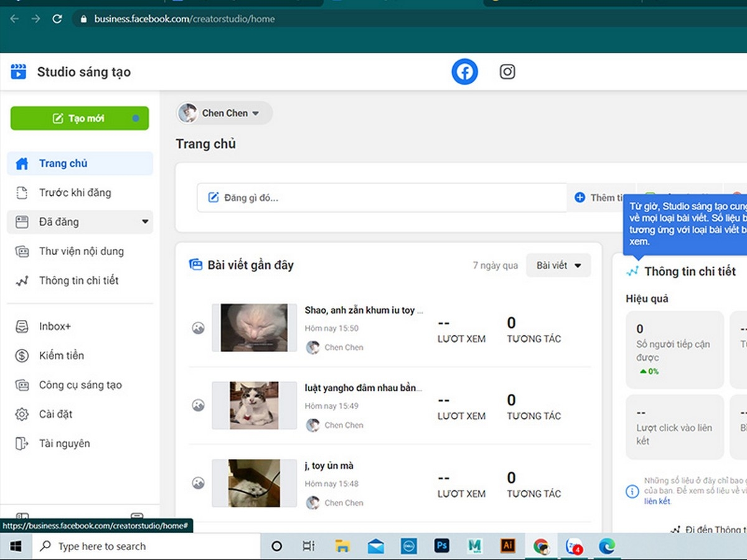Open the Bài viết filter dropdown
Screen dimensions: 747x560
coord(558,266)
